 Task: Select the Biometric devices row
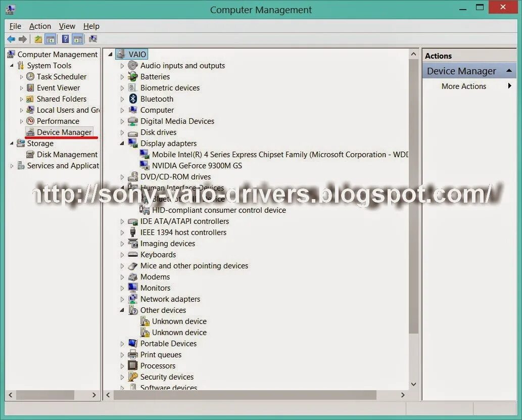[170, 87]
